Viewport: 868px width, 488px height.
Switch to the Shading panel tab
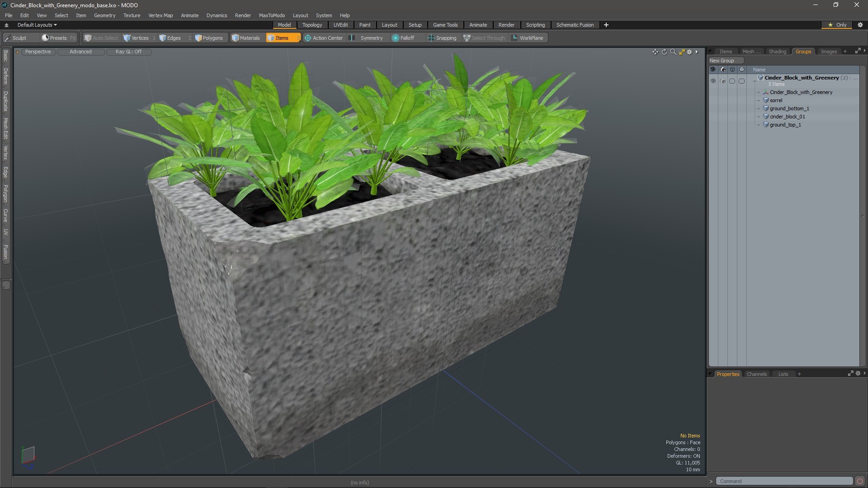[x=777, y=52]
